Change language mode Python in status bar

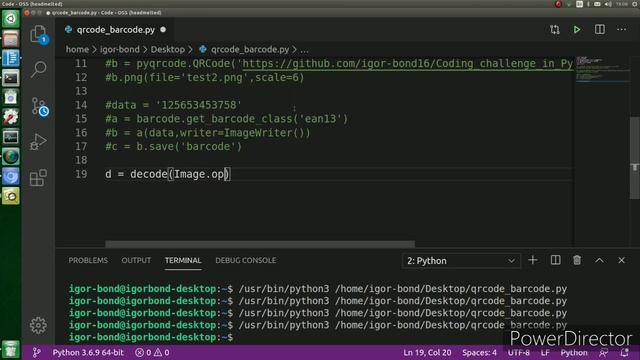574,353
